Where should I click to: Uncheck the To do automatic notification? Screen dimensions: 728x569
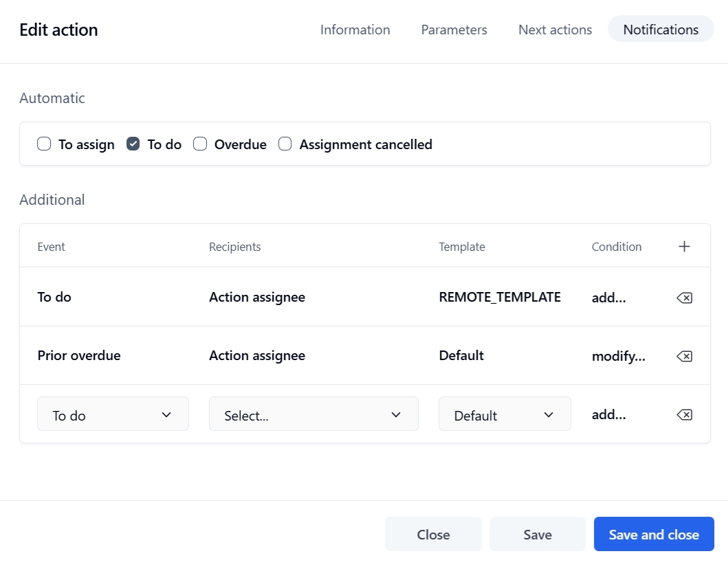pyautogui.click(x=133, y=144)
